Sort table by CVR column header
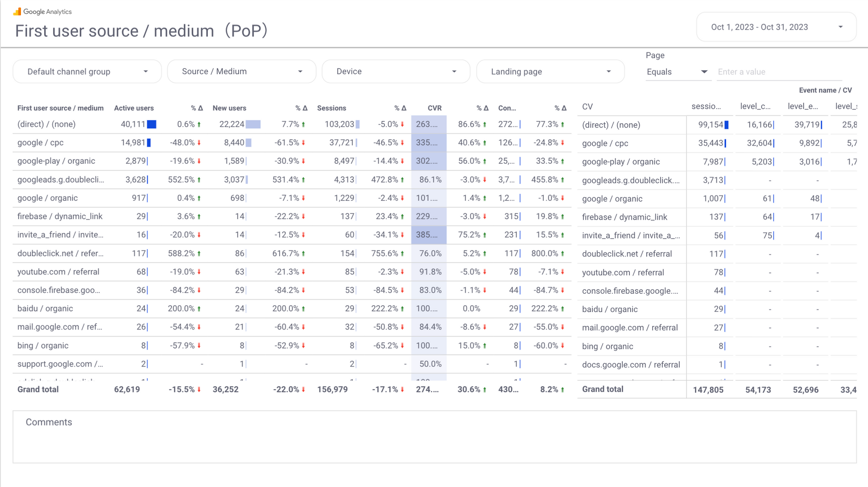This screenshot has width=868, height=487. click(434, 108)
